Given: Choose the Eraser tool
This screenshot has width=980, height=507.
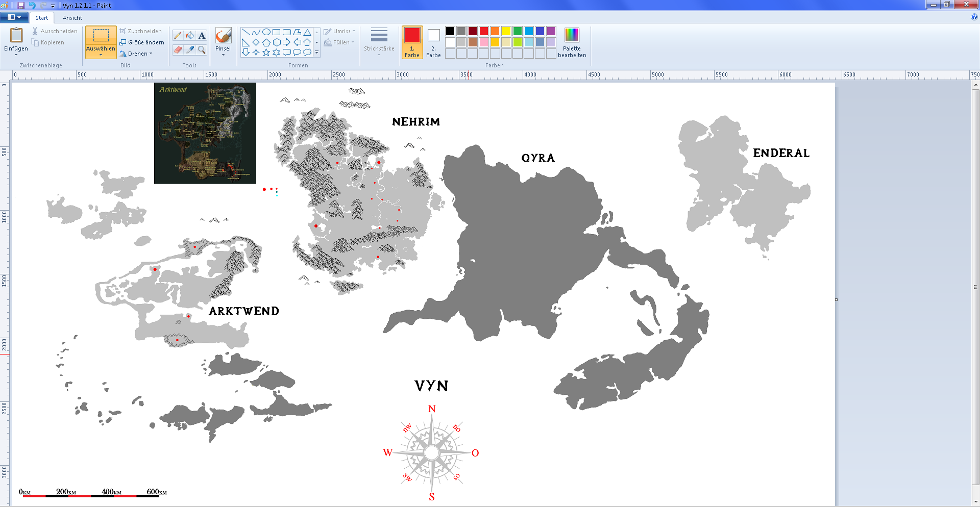Looking at the screenshot, I should 178,49.
